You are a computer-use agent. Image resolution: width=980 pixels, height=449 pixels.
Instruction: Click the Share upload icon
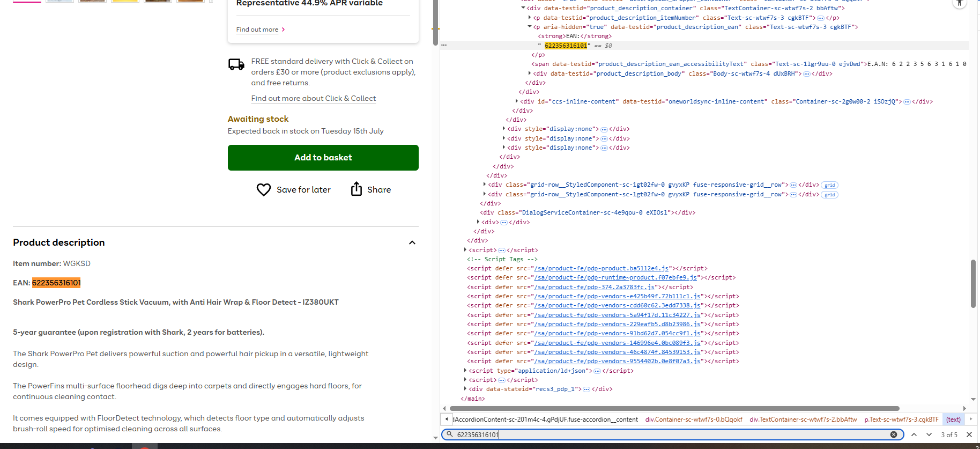tap(357, 189)
